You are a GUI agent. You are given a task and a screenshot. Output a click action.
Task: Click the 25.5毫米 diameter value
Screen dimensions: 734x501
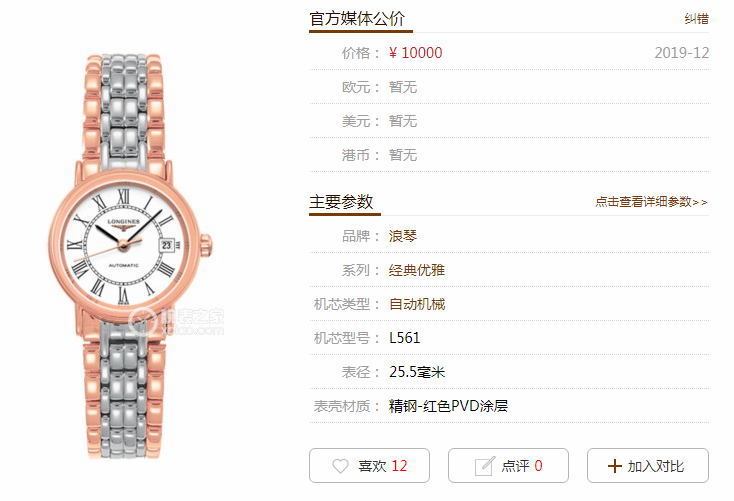417,372
